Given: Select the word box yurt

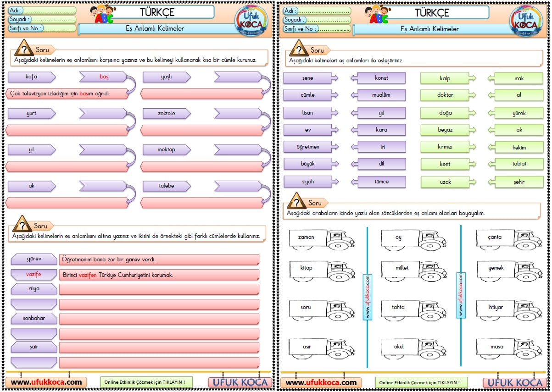Looking at the screenshot, I should [x=32, y=113].
